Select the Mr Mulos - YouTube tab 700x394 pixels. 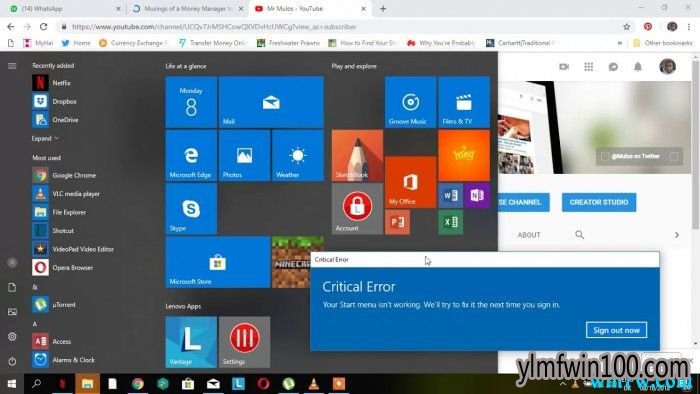[x=311, y=8]
